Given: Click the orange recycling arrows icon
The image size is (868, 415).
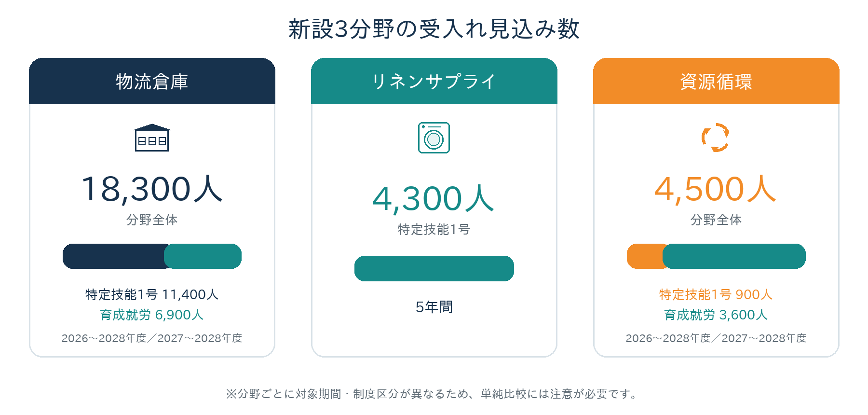Looking at the screenshot, I should tap(716, 138).
